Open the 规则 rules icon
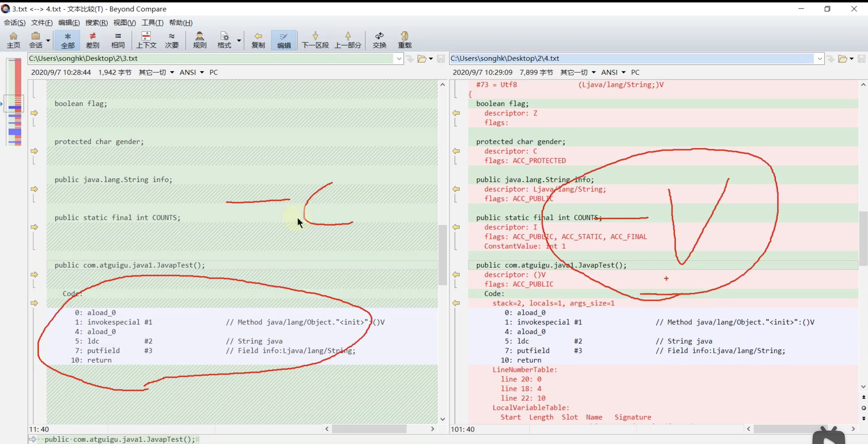This screenshot has width=868, height=444. [x=199, y=40]
